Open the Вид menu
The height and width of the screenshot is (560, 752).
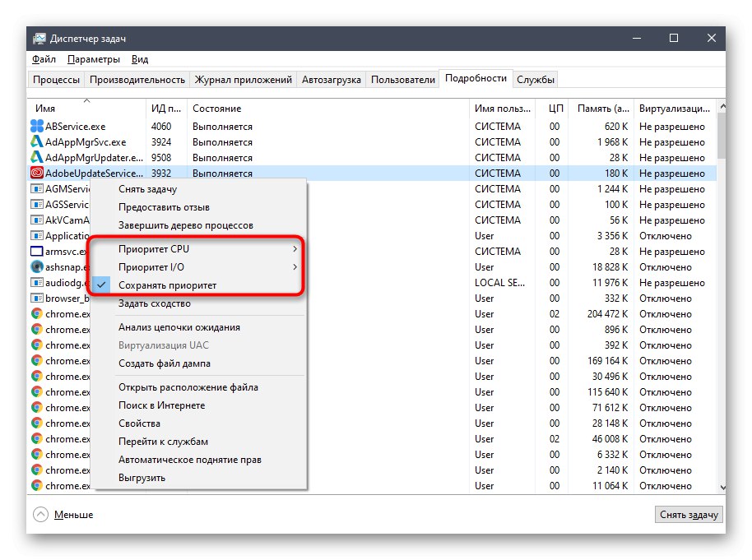(x=140, y=59)
